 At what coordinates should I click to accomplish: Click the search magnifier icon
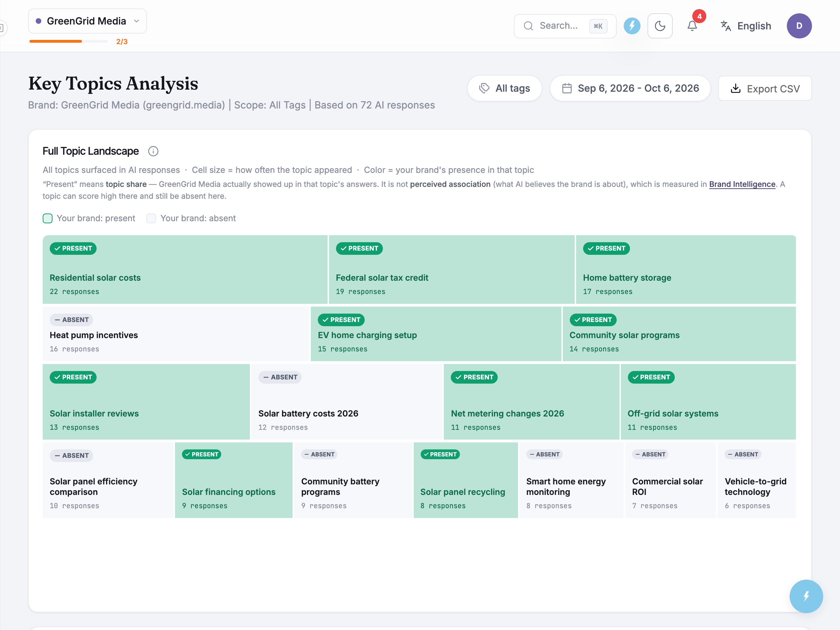528,26
